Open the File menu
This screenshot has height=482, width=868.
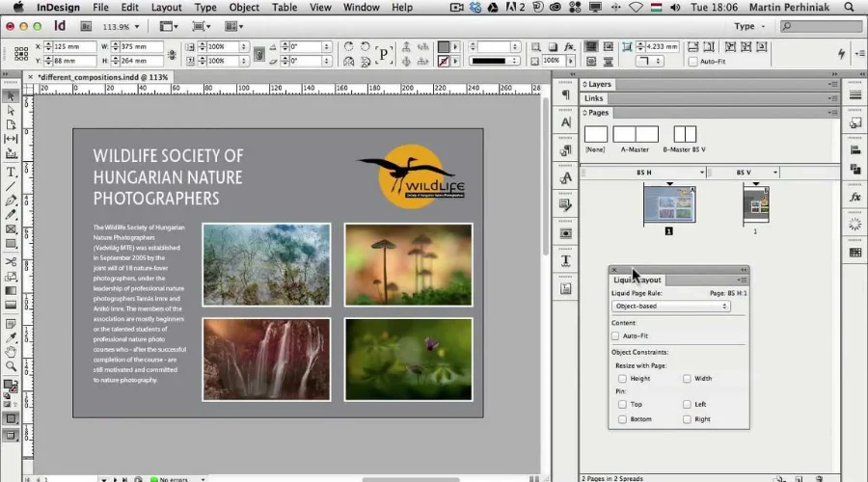coord(100,7)
